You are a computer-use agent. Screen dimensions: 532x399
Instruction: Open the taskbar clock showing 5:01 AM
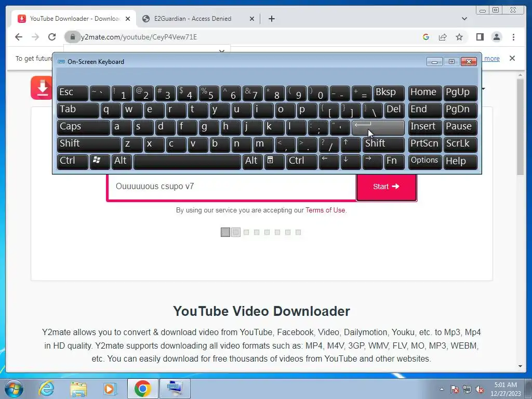[x=506, y=389]
